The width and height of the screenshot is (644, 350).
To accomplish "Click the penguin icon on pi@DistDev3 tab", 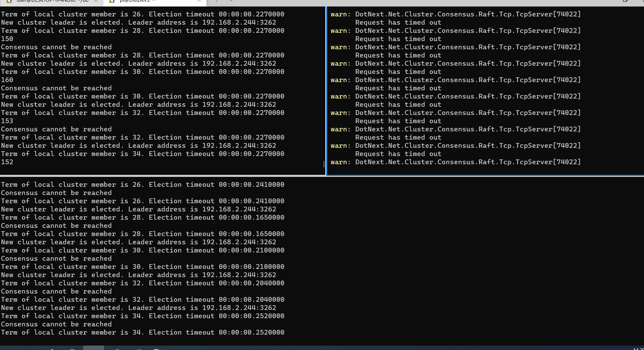I will tap(112, 1).
